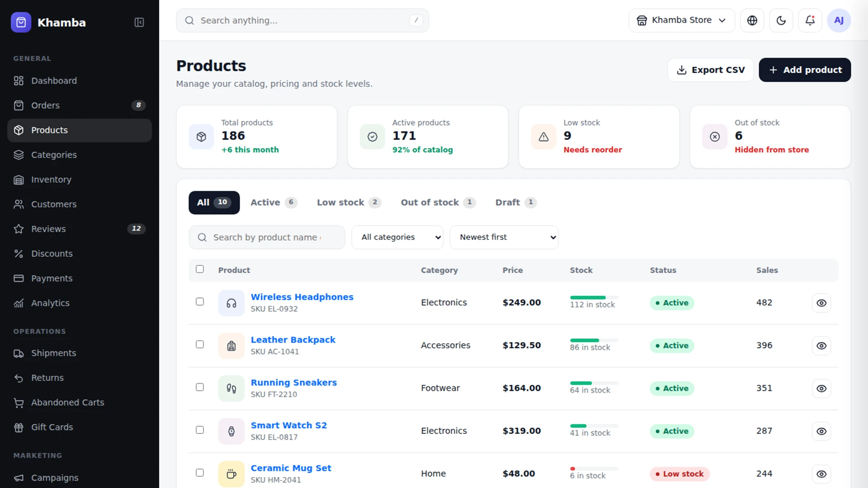The width and height of the screenshot is (868, 488).
Task: Open the Smart Watch S2 product link
Action: pos(289,425)
